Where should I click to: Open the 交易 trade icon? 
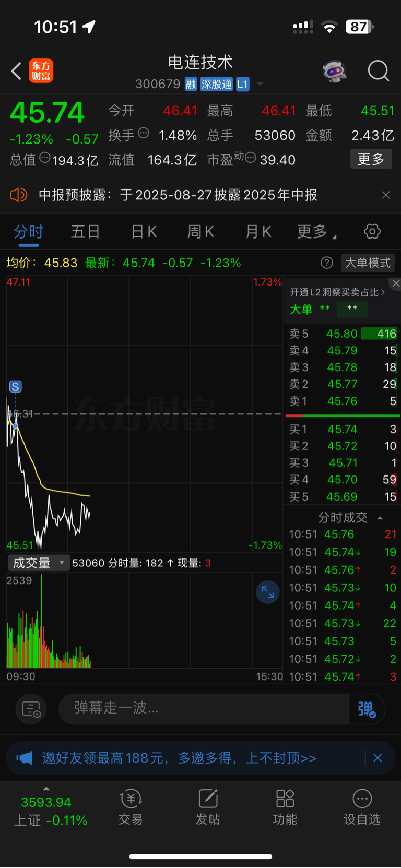point(131,807)
